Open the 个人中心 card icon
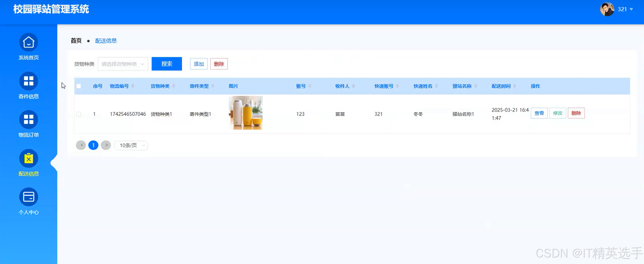Viewport: 644px width, 264px height. 29,197
